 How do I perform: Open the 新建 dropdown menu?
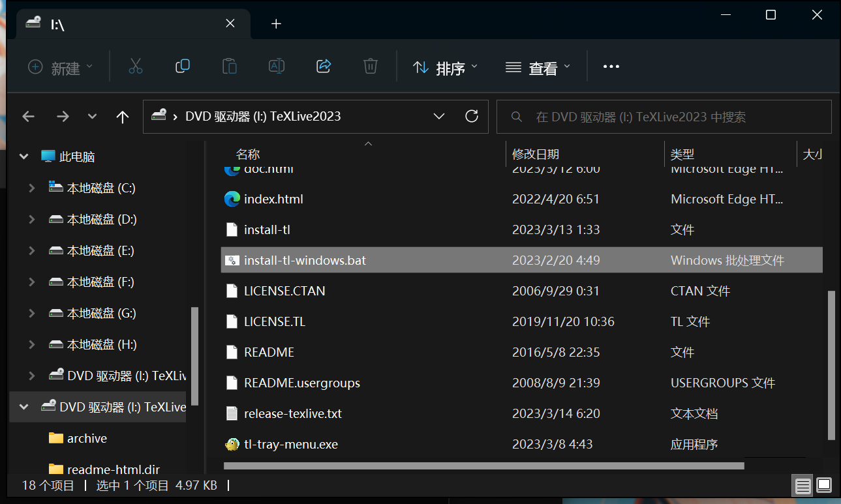tap(61, 67)
